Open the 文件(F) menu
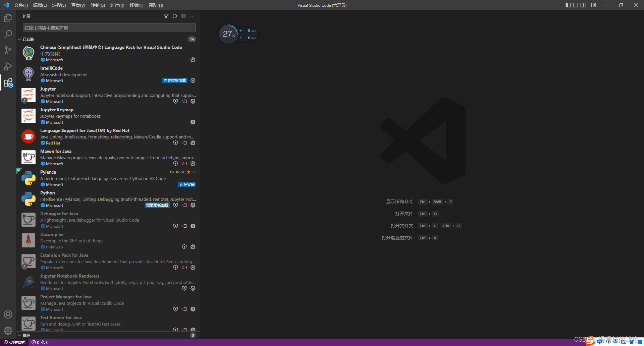Viewport: 644px width, 346px height. coord(21,5)
